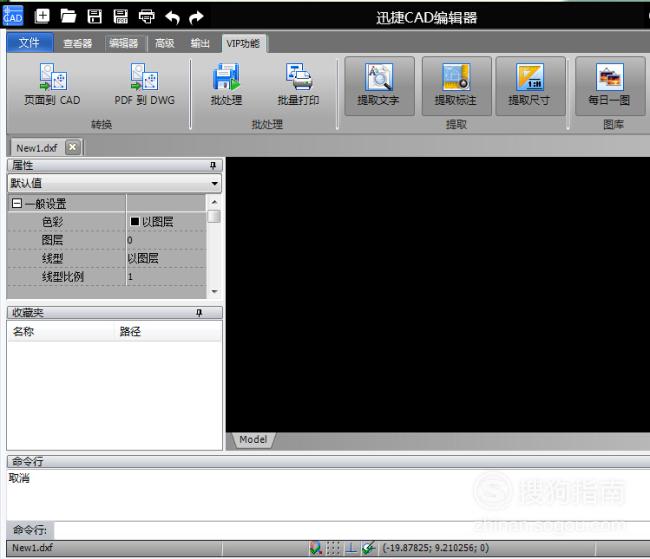Toggle the snap icon in status bar

point(315,548)
